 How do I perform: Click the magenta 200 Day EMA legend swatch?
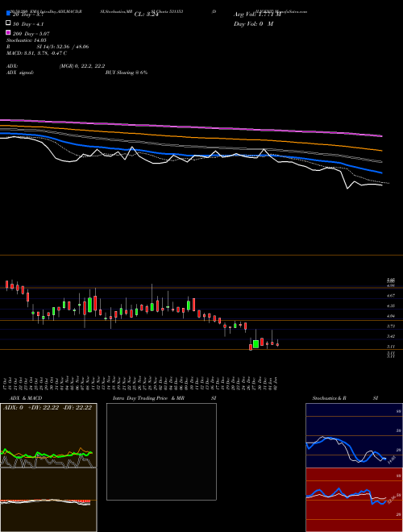coord(9,32)
